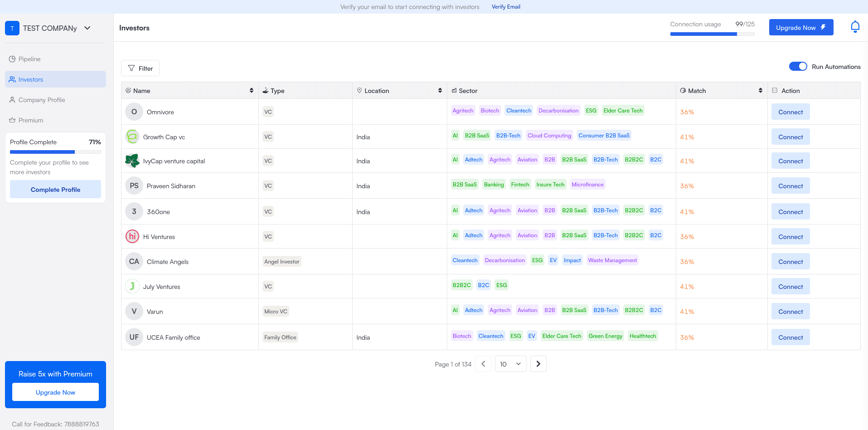Click the Growth Cap vc logo
The image size is (868, 430).
coord(132,137)
